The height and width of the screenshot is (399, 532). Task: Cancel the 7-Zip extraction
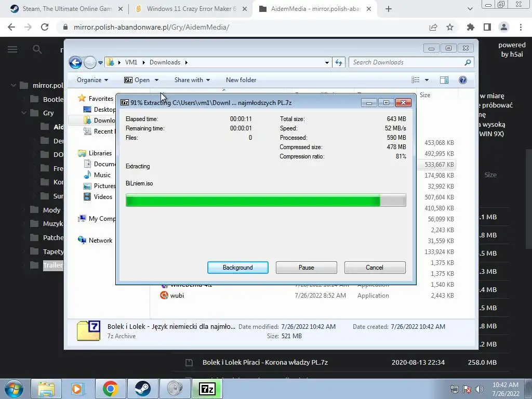click(375, 268)
